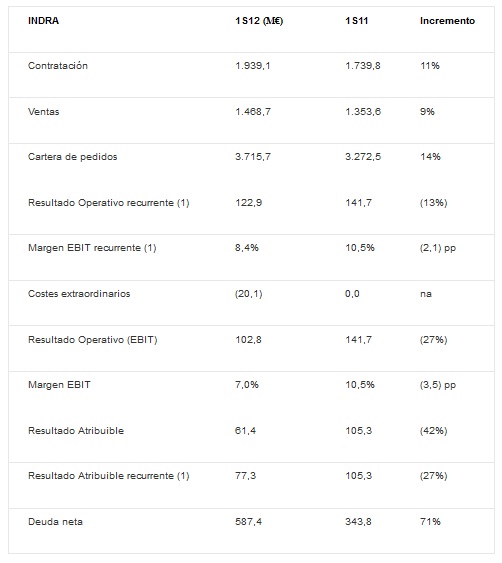Click the Contratación row label
502x563 pixels.
[x=58, y=66]
